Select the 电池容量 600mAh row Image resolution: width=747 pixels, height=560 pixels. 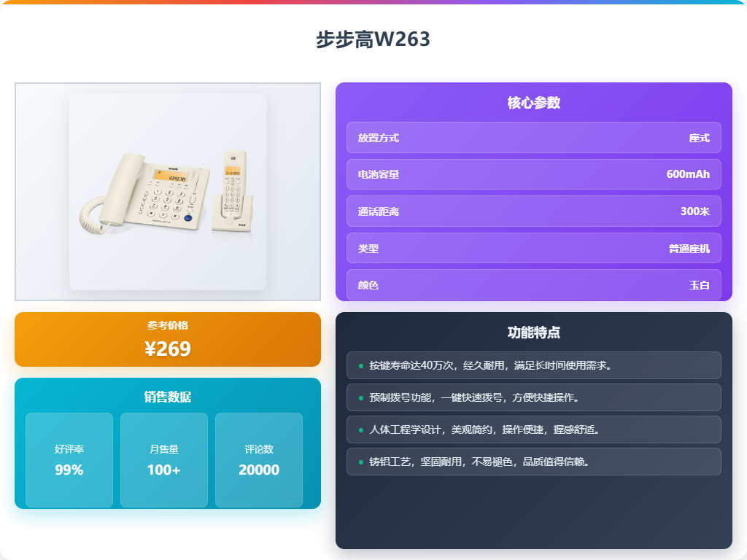click(533, 174)
